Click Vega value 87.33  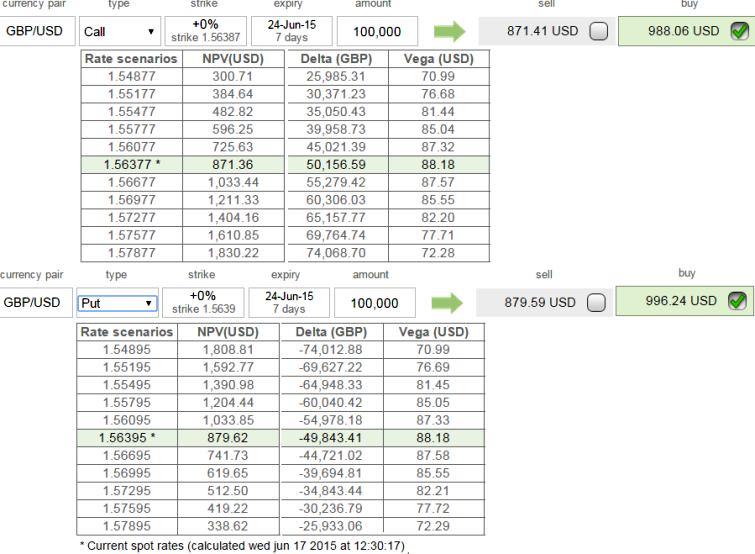click(433, 420)
